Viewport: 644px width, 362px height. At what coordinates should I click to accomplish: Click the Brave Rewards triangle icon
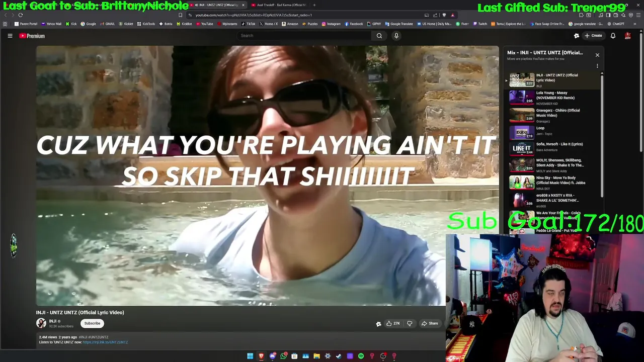[x=452, y=15]
